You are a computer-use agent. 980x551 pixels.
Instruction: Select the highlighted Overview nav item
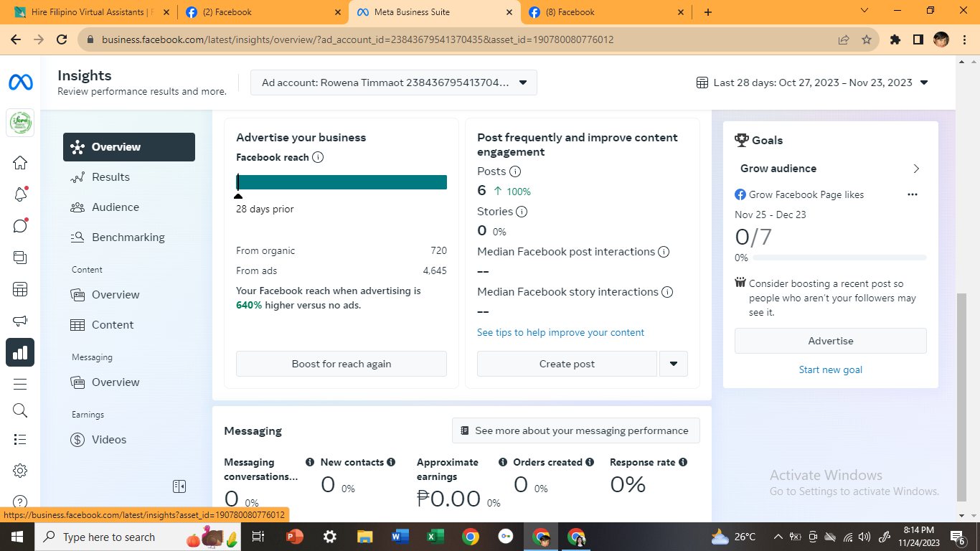(129, 147)
